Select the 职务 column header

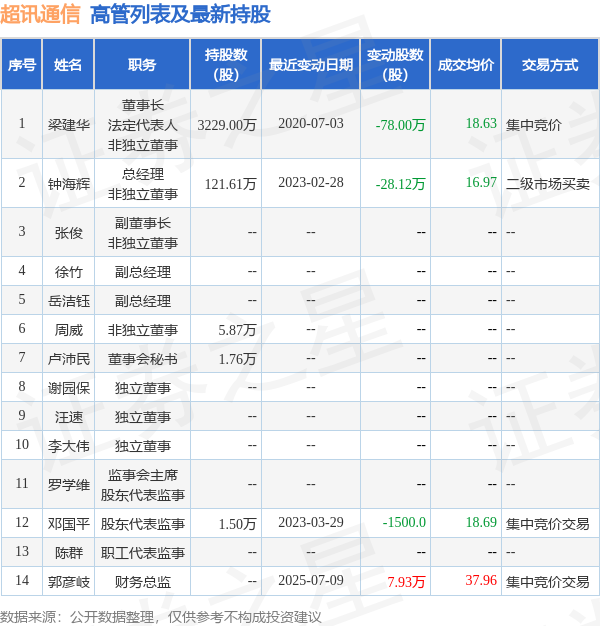(142, 64)
